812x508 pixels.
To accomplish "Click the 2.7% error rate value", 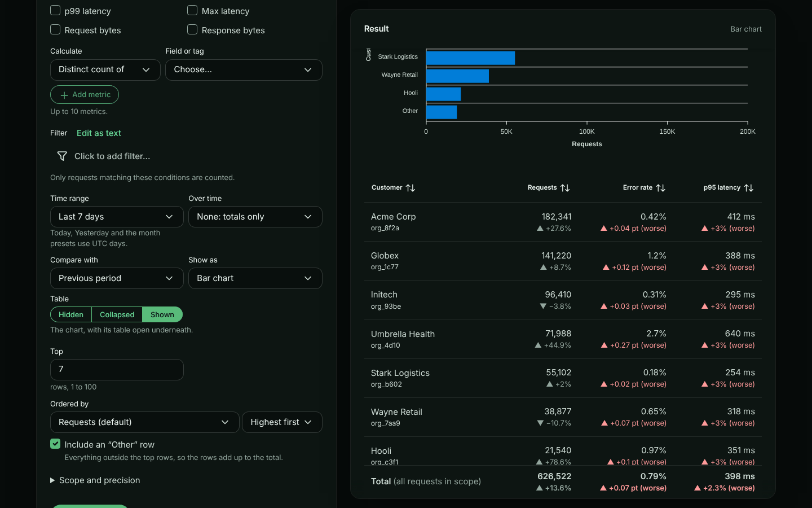I will tap(656, 334).
